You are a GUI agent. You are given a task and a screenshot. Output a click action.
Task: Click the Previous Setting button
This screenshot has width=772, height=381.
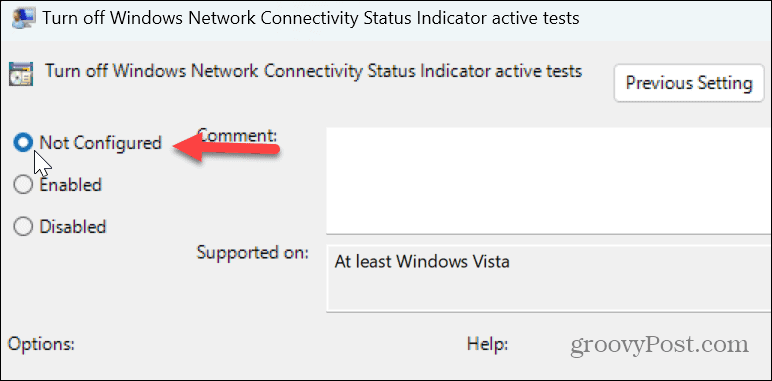pyautogui.click(x=689, y=83)
